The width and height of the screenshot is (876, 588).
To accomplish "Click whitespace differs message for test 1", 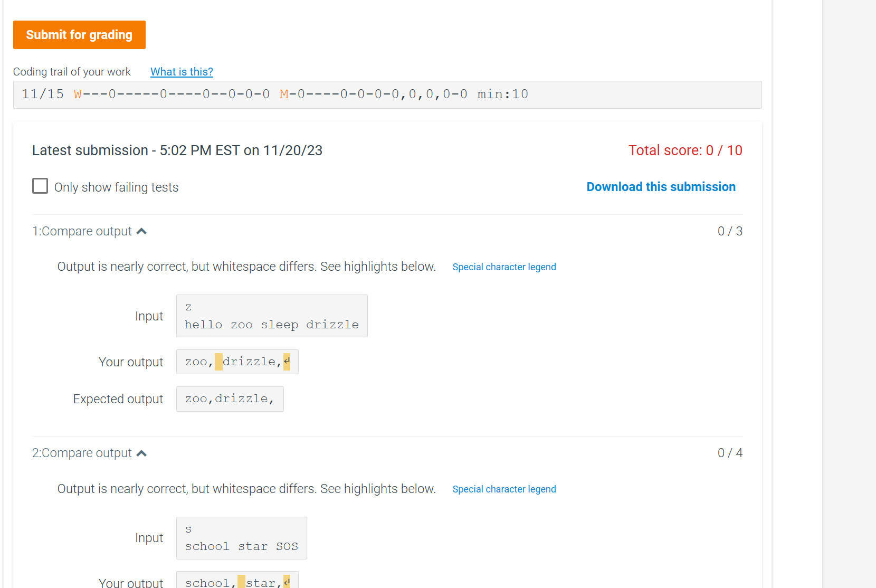I will click(x=246, y=267).
